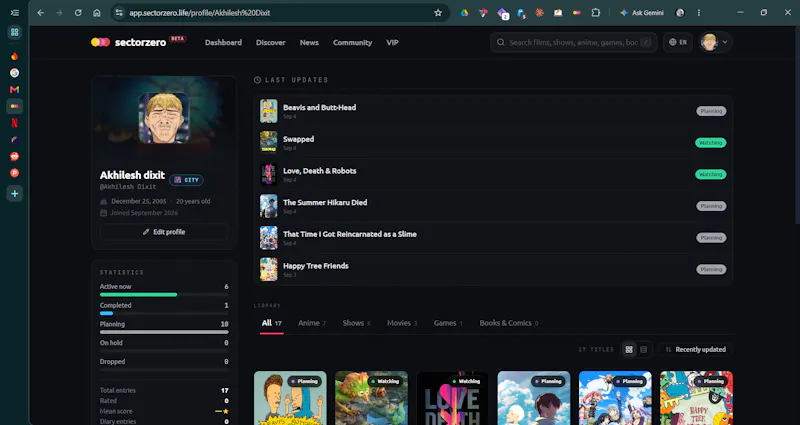Select the Games library tab
800x425 pixels.
[448, 323]
